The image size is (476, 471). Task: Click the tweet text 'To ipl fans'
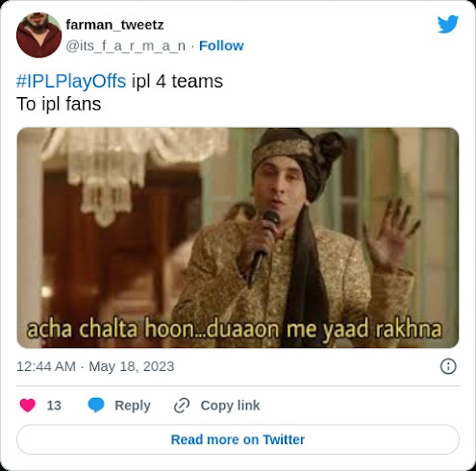click(59, 104)
